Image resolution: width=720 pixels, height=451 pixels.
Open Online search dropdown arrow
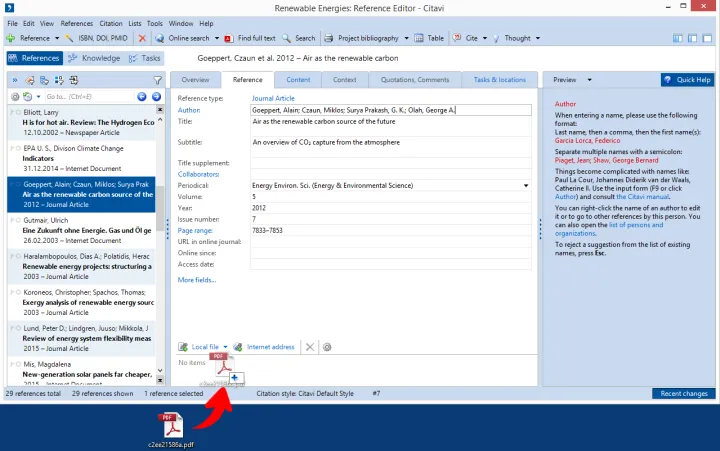click(217, 38)
